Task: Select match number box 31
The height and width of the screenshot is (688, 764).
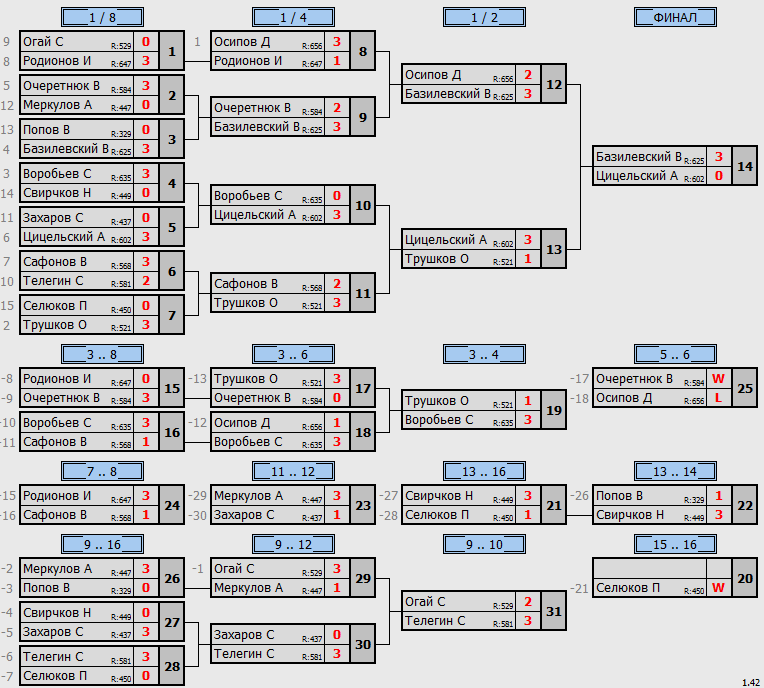Action: 554,611
